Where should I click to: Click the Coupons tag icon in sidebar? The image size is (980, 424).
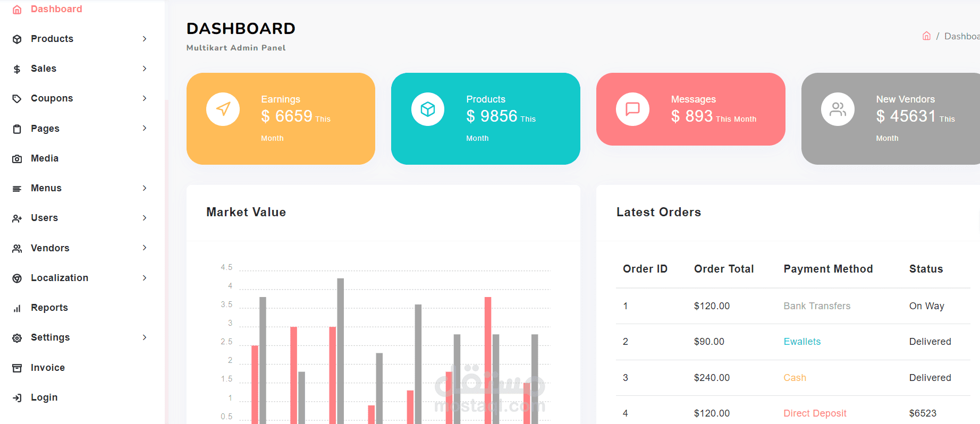[17, 99]
